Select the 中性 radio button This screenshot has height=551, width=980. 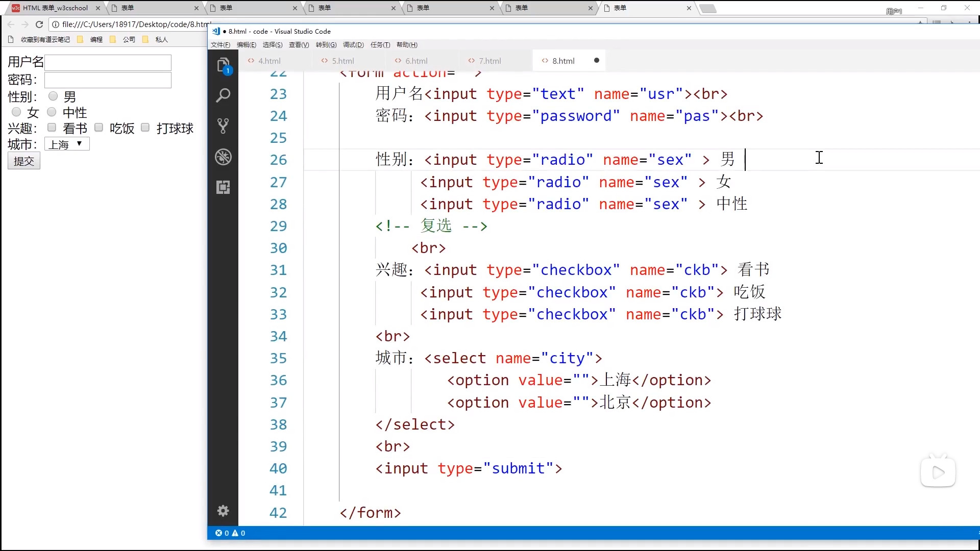coord(52,112)
